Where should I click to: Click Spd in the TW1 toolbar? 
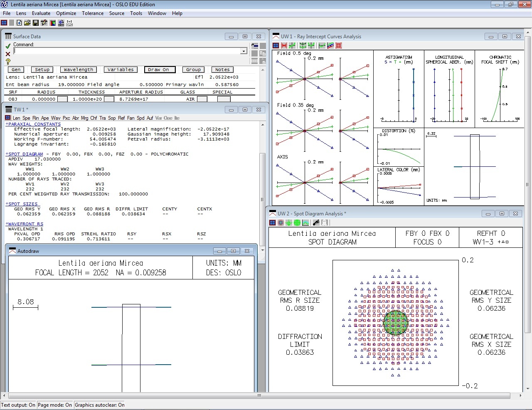(140, 118)
